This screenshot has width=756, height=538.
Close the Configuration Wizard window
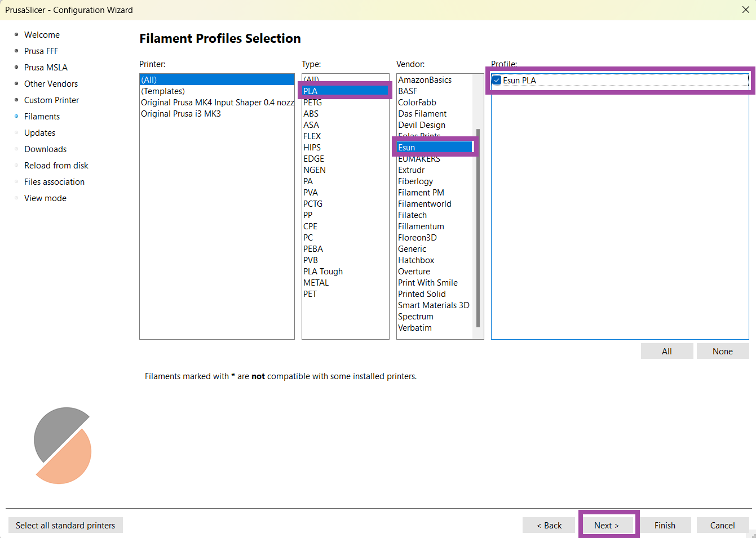745,10
